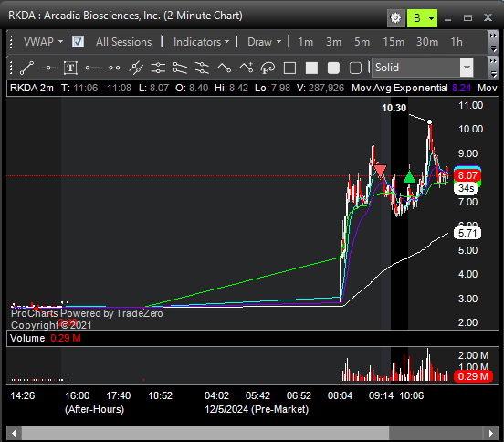This screenshot has width=504, height=442.
Task: Switch to the 15m timeframe
Action: (394, 42)
